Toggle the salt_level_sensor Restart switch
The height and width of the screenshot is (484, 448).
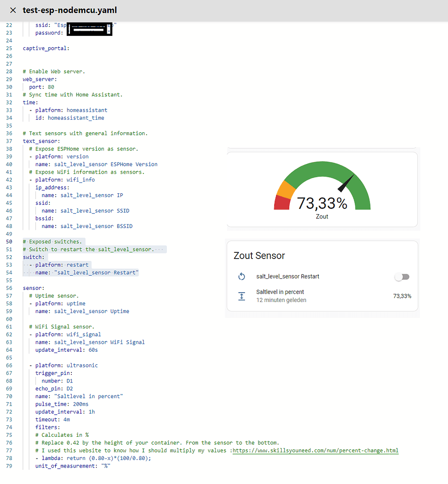click(x=402, y=277)
